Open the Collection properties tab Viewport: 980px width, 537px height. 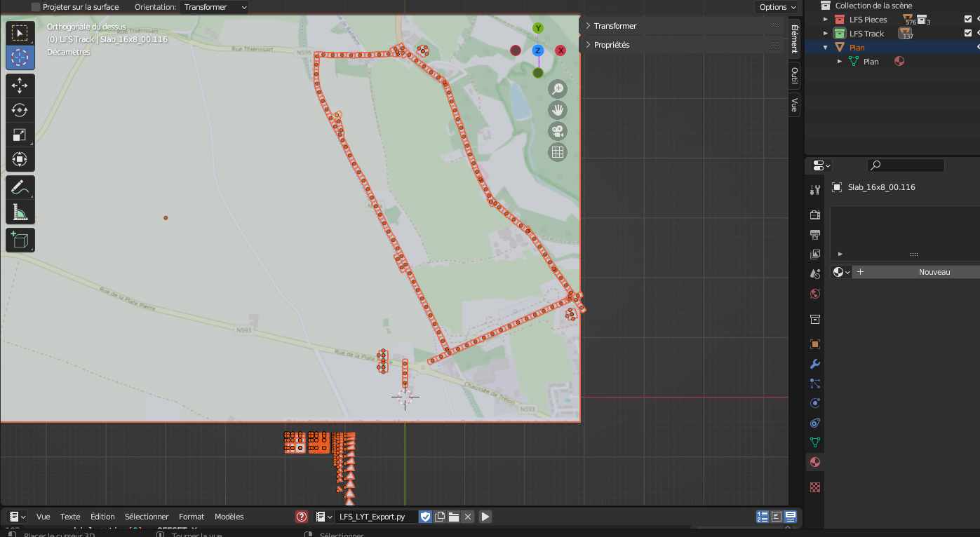pos(815,319)
